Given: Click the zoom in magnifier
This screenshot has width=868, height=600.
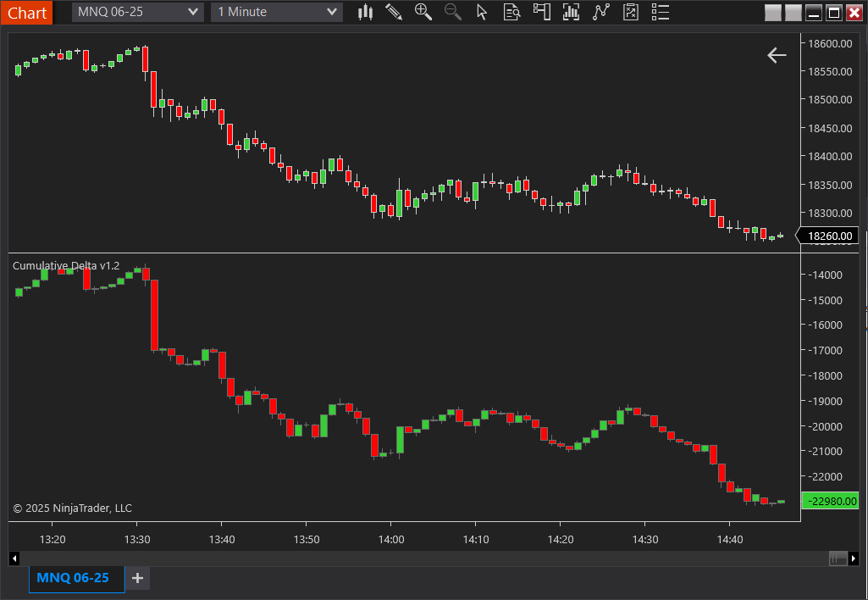Looking at the screenshot, I should tap(423, 12).
